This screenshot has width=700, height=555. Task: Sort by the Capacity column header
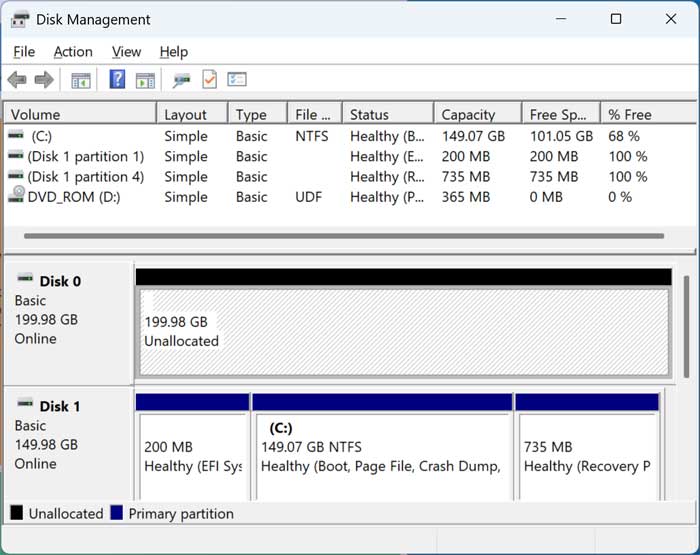pos(478,114)
